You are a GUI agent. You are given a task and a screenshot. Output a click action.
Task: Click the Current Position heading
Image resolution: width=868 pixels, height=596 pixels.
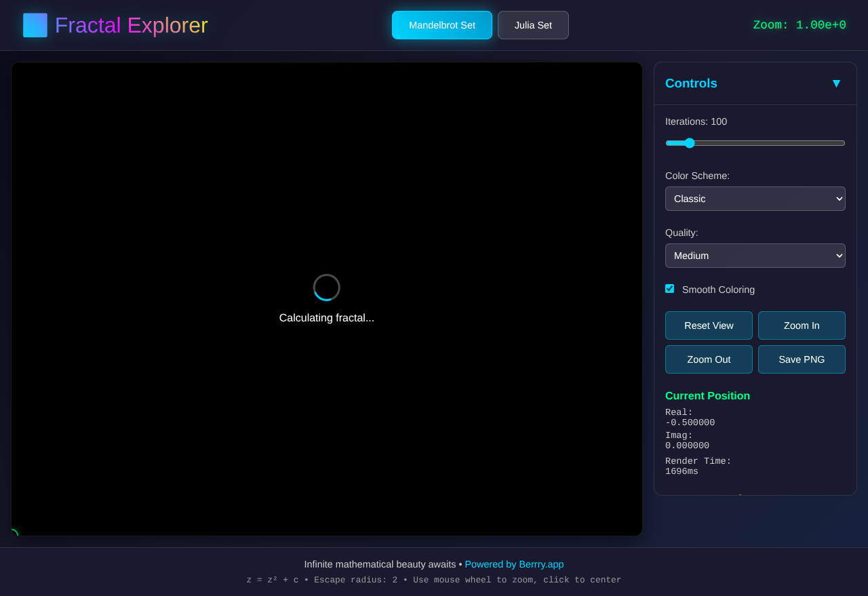707,396
